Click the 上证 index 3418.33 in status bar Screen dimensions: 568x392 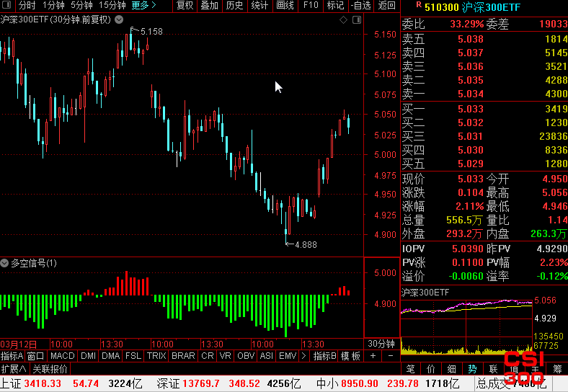coord(43,383)
